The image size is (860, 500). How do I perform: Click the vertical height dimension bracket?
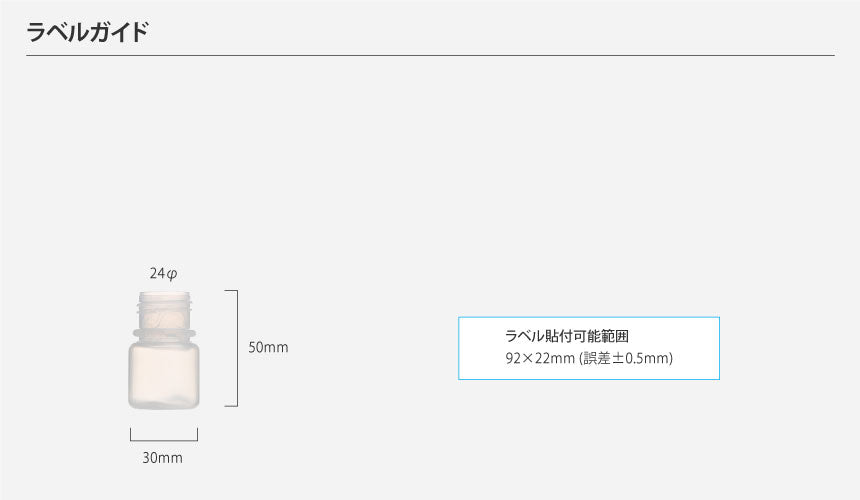click(236, 348)
